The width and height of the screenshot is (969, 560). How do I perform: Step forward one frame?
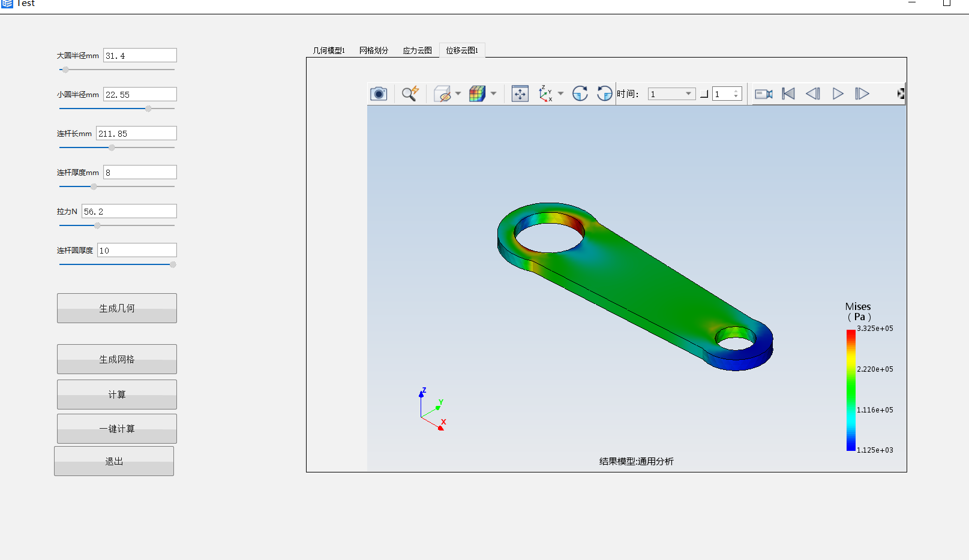click(x=862, y=94)
